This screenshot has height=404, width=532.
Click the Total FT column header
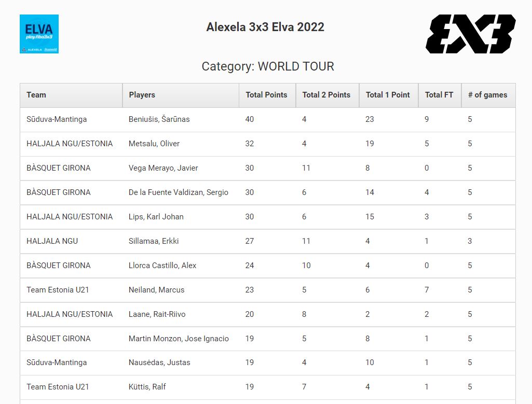439,95
